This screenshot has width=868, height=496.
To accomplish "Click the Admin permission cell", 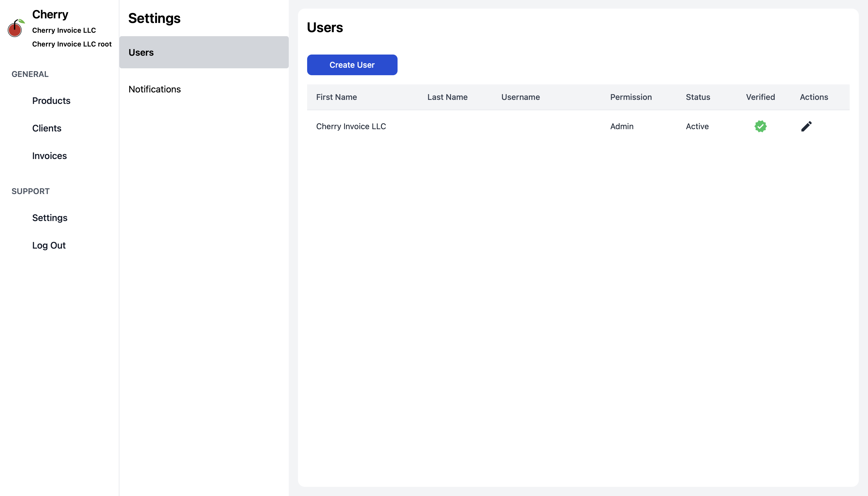I will click(x=622, y=126).
